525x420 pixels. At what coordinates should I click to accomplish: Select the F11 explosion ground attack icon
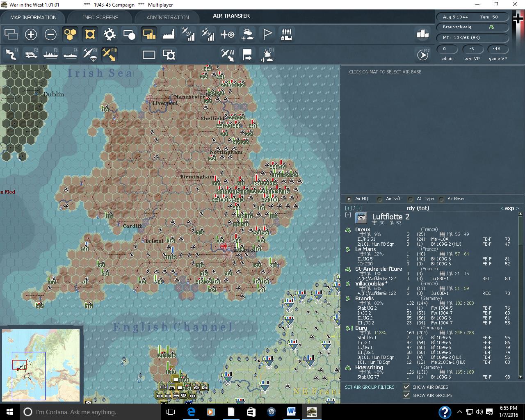click(x=267, y=54)
